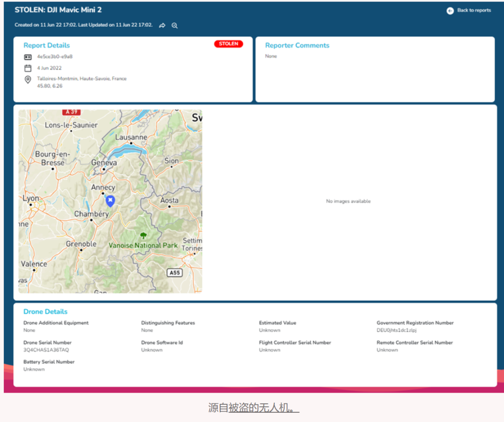
Task: Click the Vanoise National Park label
Action: click(143, 245)
